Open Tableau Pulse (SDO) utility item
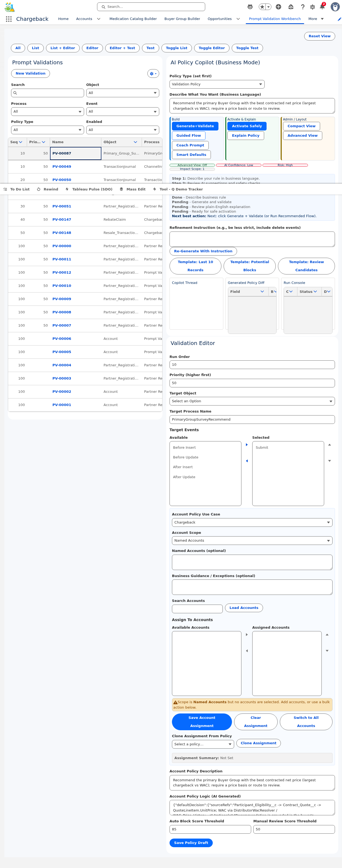342x868 pixels. click(89, 189)
